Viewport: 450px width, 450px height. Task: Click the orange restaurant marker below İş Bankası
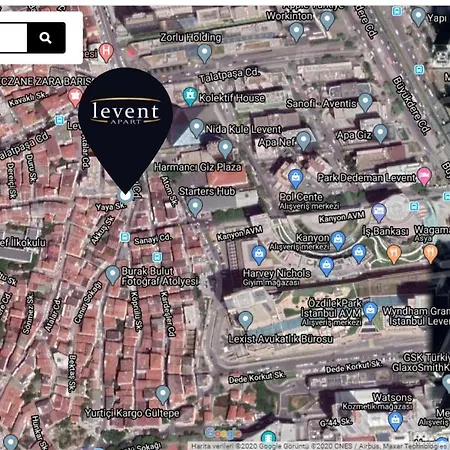pyautogui.click(x=394, y=254)
